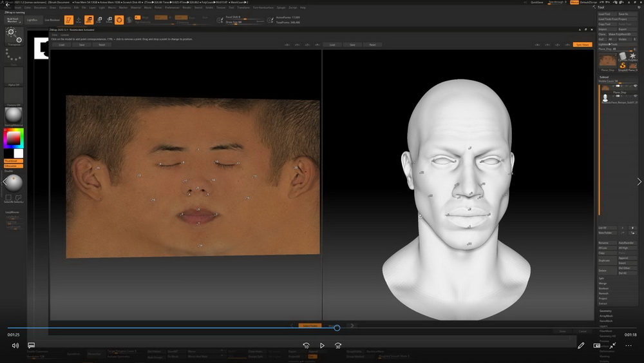Open the video volume control
644x363 pixels.
(15, 346)
